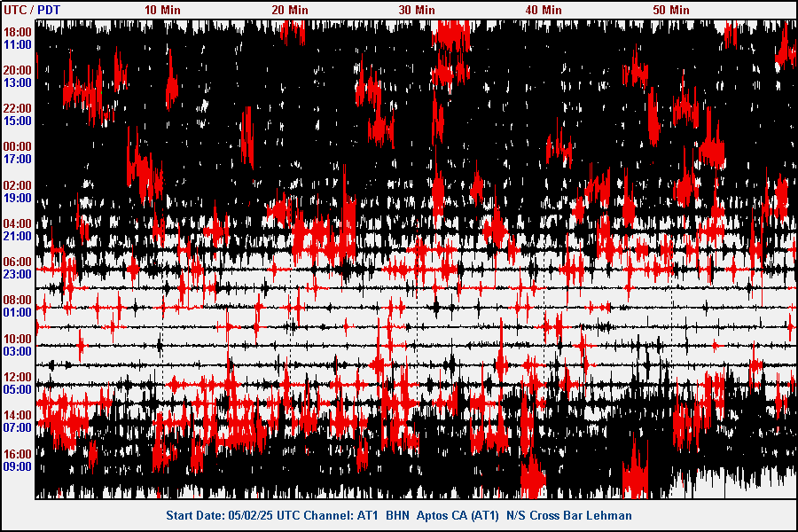The width and height of the screenshot is (798, 532).
Task: Click the 30 Min column label
Action: pos(417,10)
